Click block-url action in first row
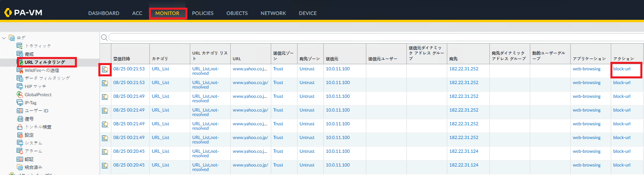Image resolution: width=644 pixels, height=175 pixels. (622, 69)
